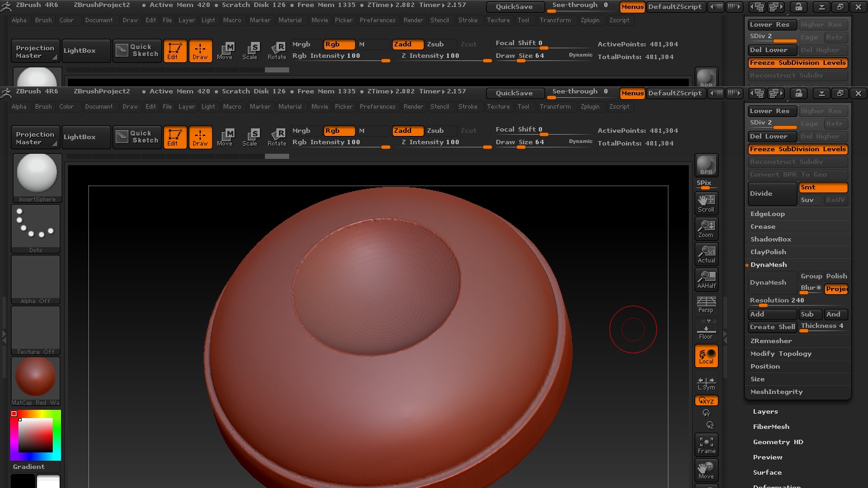The width and height of the screenshot is (868, 488).
Task: Disable the Smt smoothing option
Action: [x=823, y=187]
